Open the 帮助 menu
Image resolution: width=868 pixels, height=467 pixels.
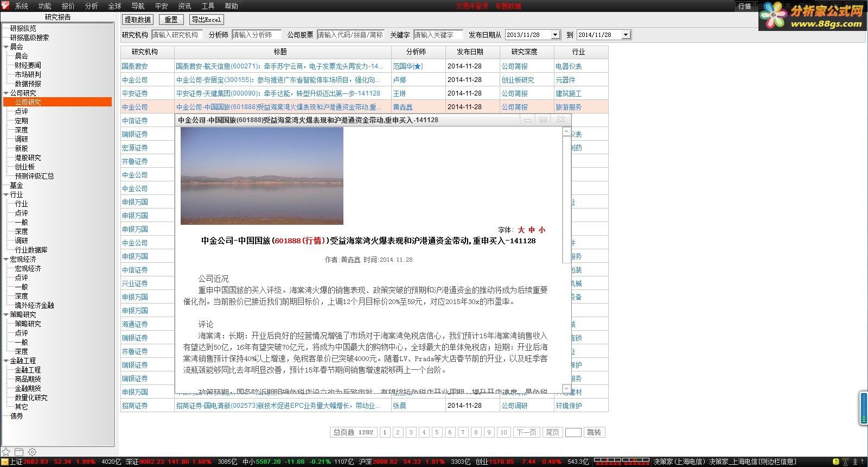[232, 6]
